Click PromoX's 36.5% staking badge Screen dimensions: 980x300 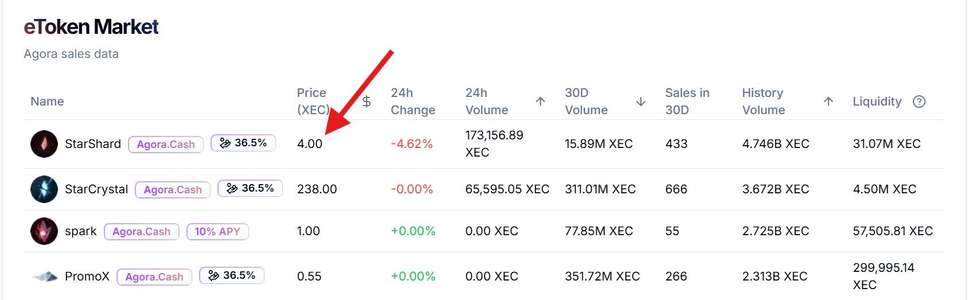[232, 275]
